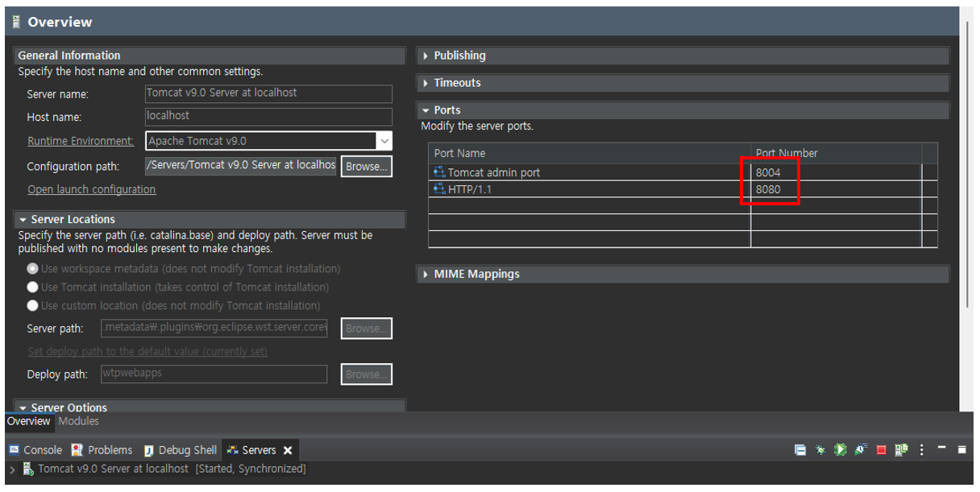Click the Host name field

point(268,117)
